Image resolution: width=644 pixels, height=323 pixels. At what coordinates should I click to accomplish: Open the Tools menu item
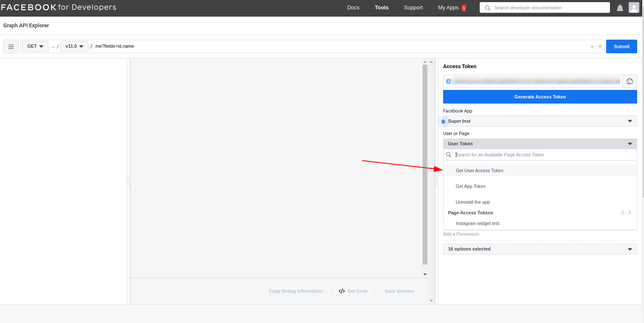click(x=381, y=8)
